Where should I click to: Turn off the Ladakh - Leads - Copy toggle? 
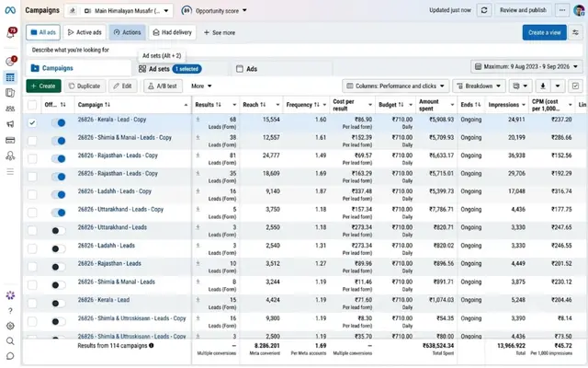click(59, 194)
